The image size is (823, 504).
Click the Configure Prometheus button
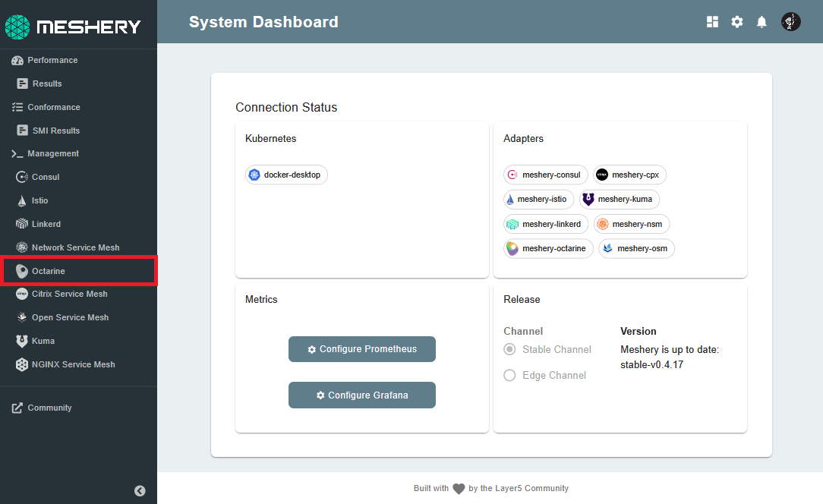coord(362,349)
